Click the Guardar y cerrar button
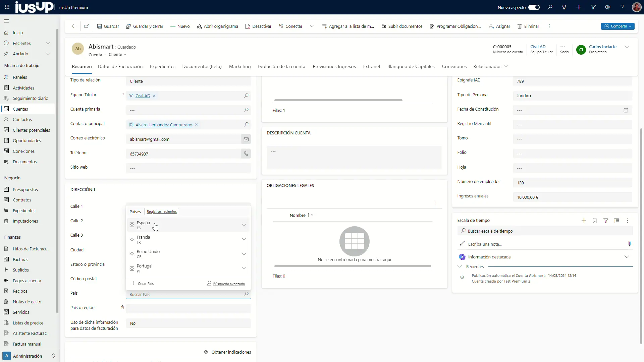This screenshot has width=644, height=362. coord(145,26)
